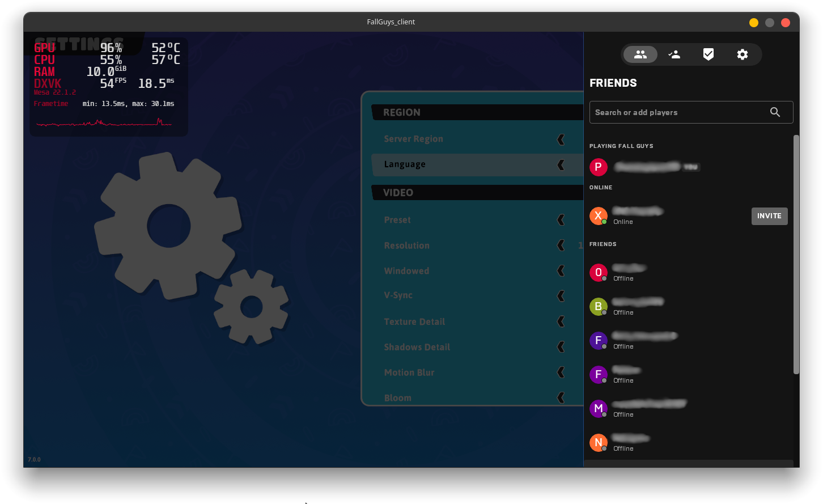Toggle Windowed with left arrow
The height and width of the screenshot is (504, 823).
pos(561,271)
